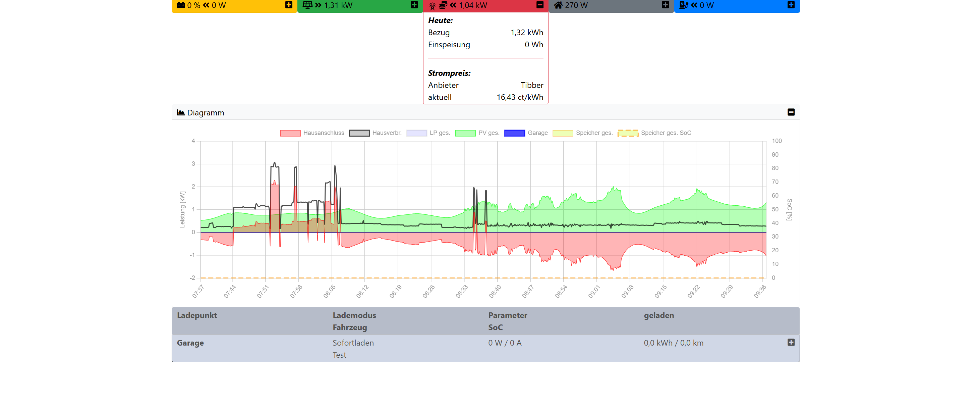Click the blue Garage legend swatch
Image resolution: width=980 pixels, height=408 pixels.
click(514, 133)
